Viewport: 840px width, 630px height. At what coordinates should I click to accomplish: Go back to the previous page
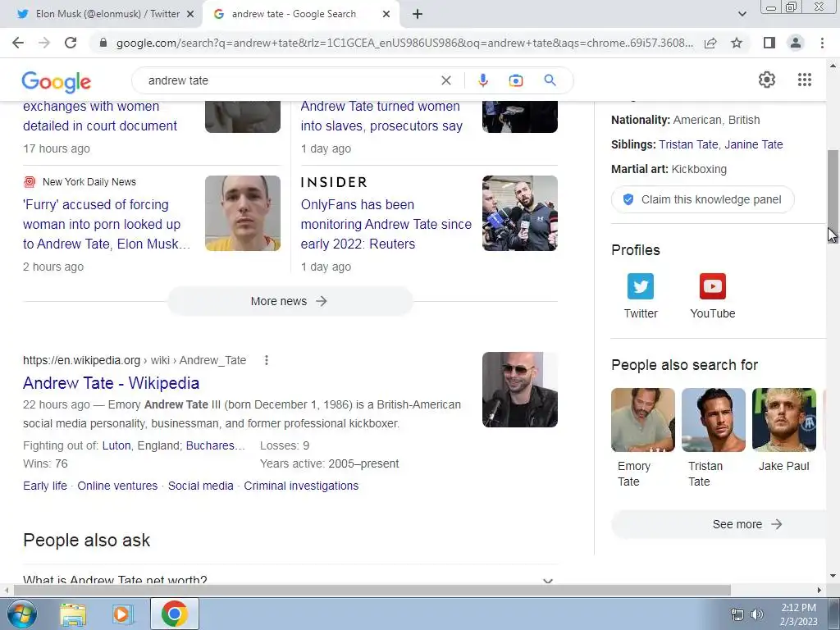point(18,43)
